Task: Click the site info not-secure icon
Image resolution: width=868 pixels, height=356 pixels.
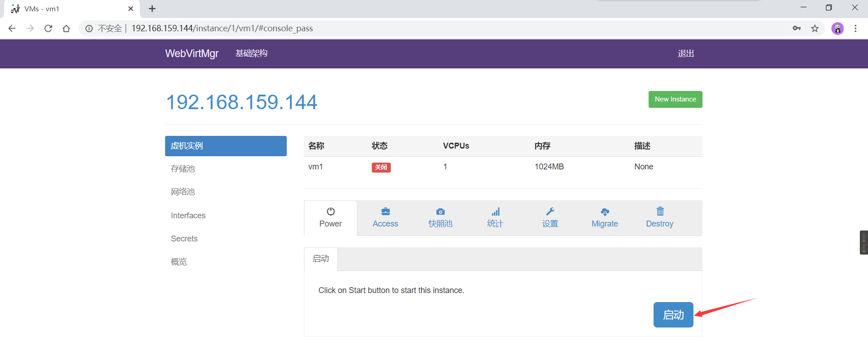Action: [x=89, y=29]
